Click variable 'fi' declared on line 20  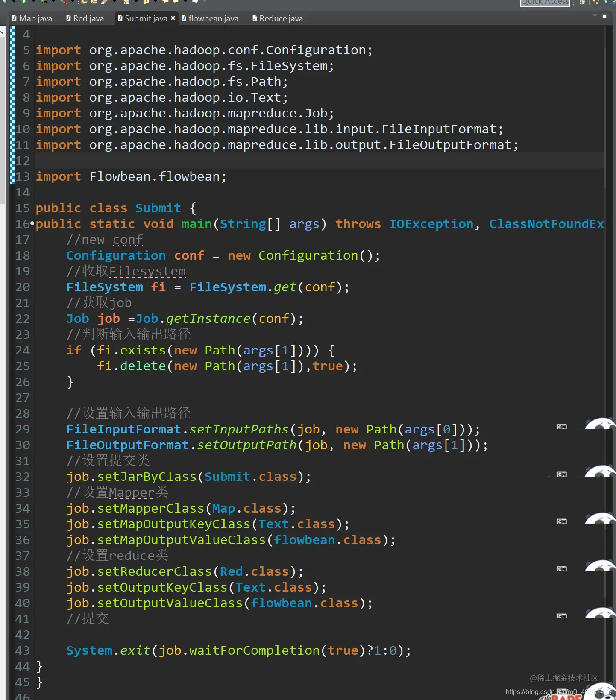[x=158, y=287]
